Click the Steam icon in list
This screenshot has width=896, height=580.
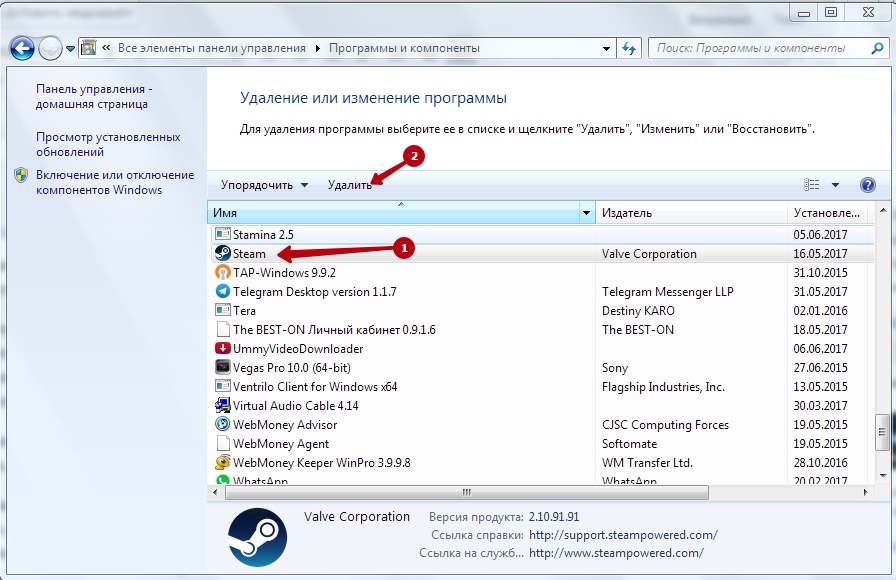point(222,253)
